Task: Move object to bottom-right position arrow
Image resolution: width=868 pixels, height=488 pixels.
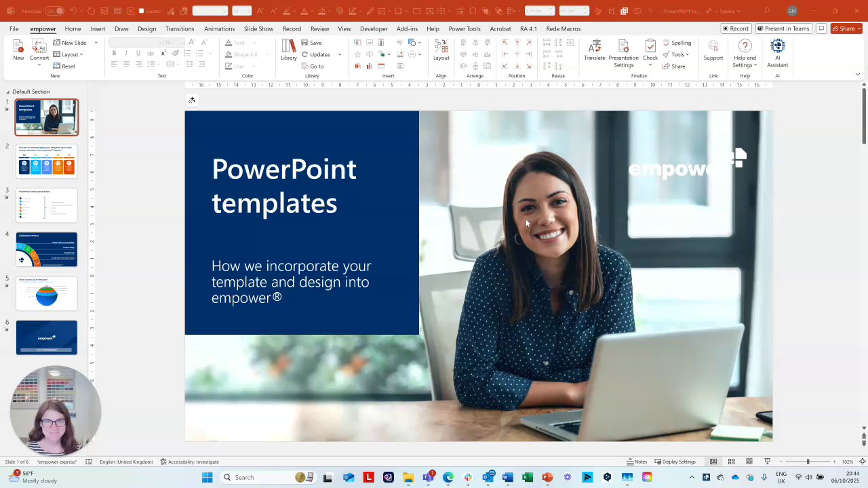Action: (529, 66)
